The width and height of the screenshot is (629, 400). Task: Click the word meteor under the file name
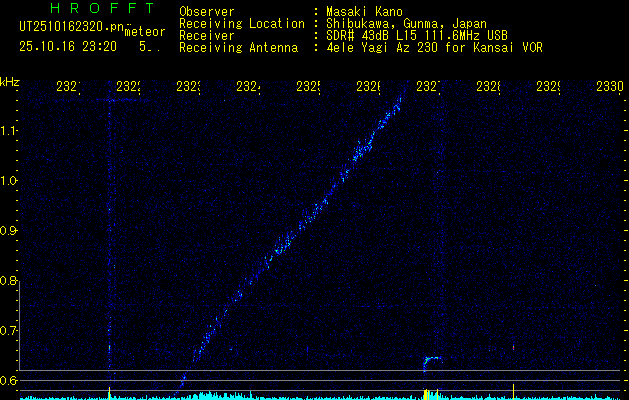[145, 32]
